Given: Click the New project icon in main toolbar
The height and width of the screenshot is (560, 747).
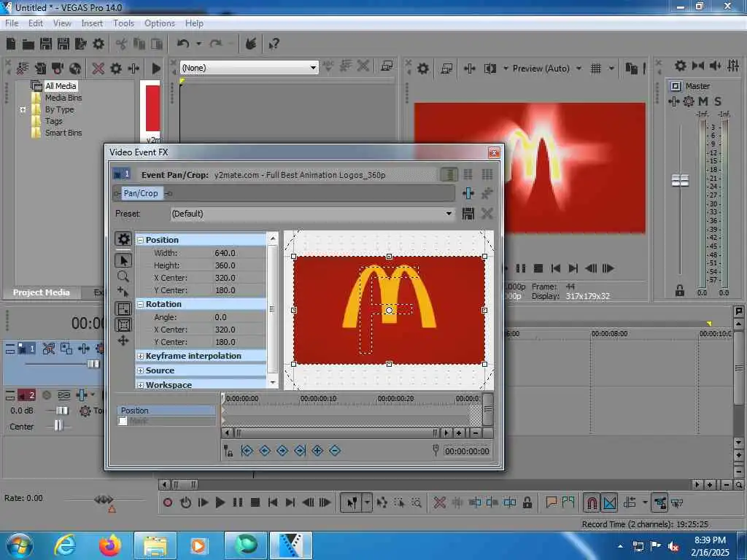Looking at the screenshot, I should tap(11, 44).
